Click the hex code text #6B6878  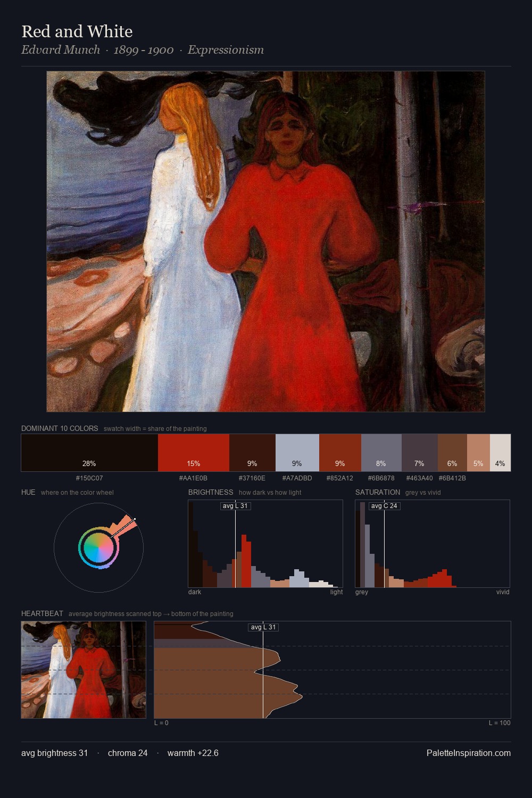pyautogui.click(x=381, y=478)
